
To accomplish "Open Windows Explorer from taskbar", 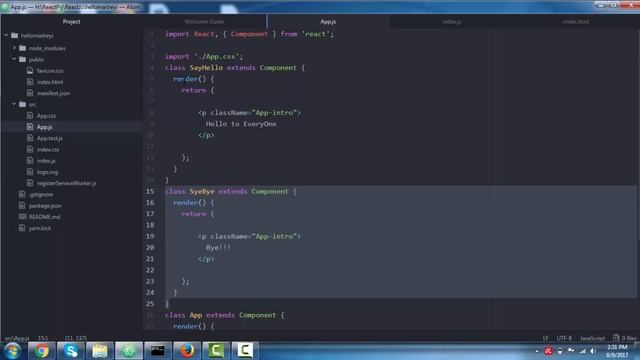I will click(100, 351).
